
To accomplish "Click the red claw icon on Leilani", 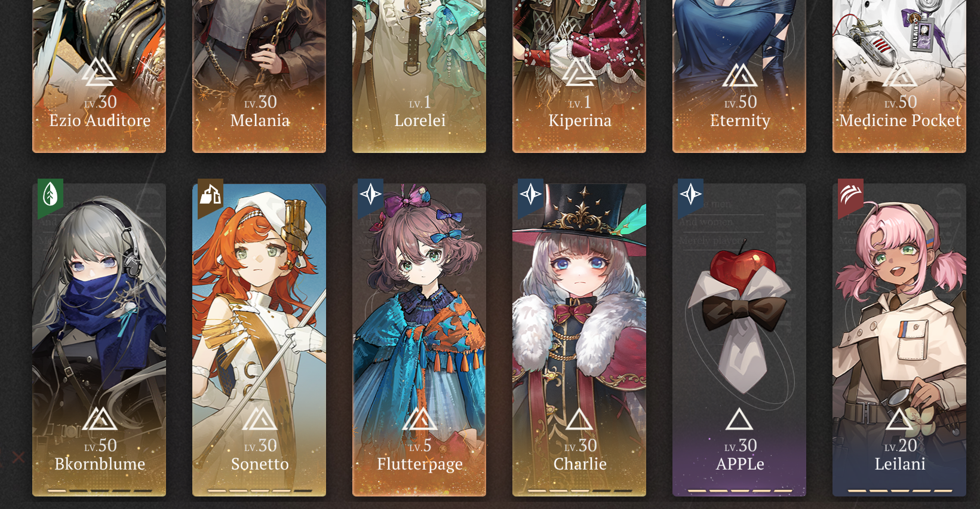I will pyautogui.click(x=850, y=195).
